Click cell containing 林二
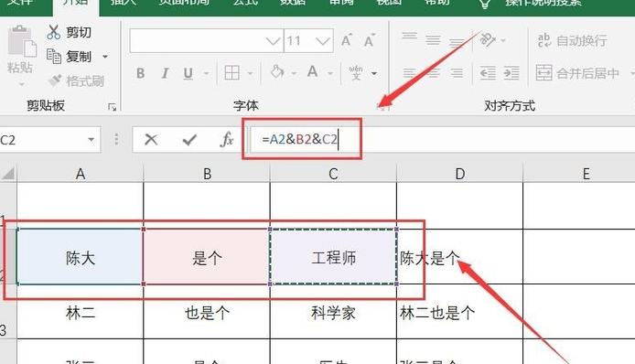 pyautogui.click(x=81, y=312)
